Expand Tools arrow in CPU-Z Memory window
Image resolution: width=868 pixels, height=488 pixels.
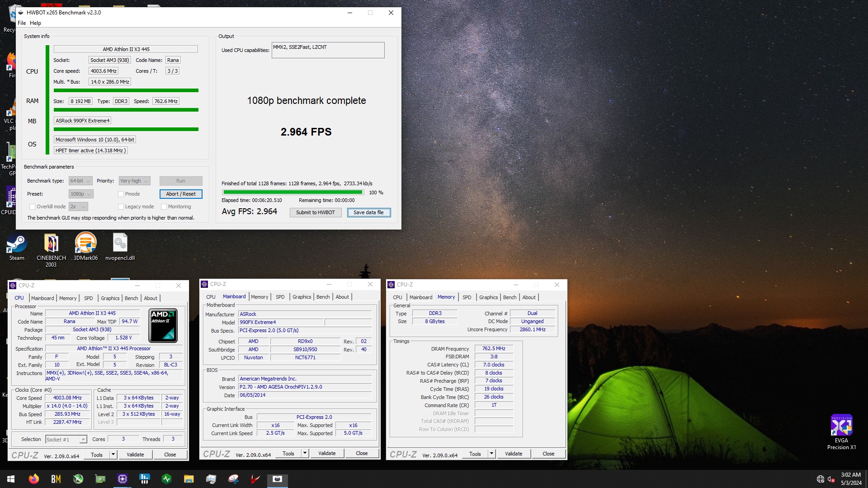click(x=491, y=454)
